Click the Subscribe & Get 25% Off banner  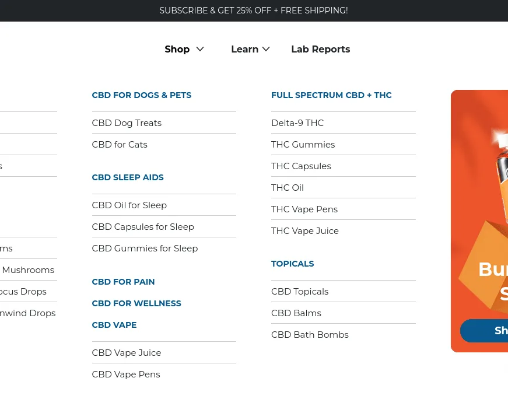click(x=254, y=10)
